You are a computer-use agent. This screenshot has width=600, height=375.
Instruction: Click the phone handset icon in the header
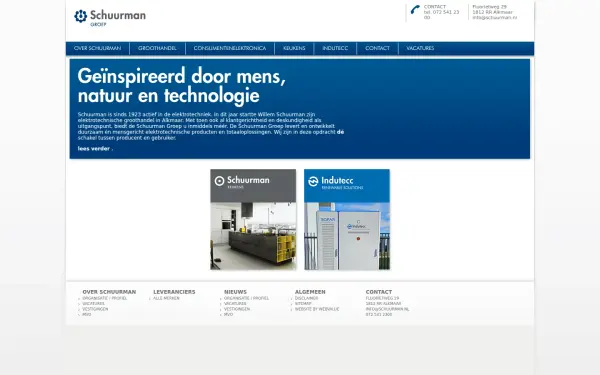tap(415, 10)
